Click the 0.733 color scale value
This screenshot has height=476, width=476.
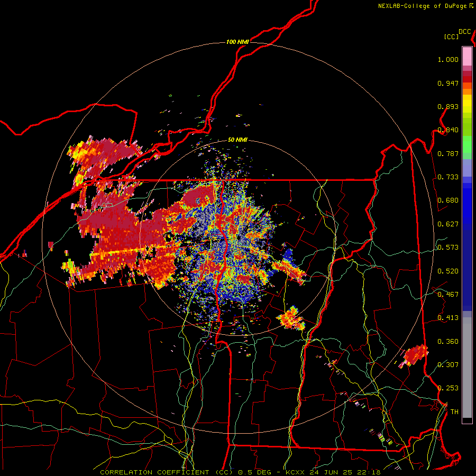tap(448, 177)
